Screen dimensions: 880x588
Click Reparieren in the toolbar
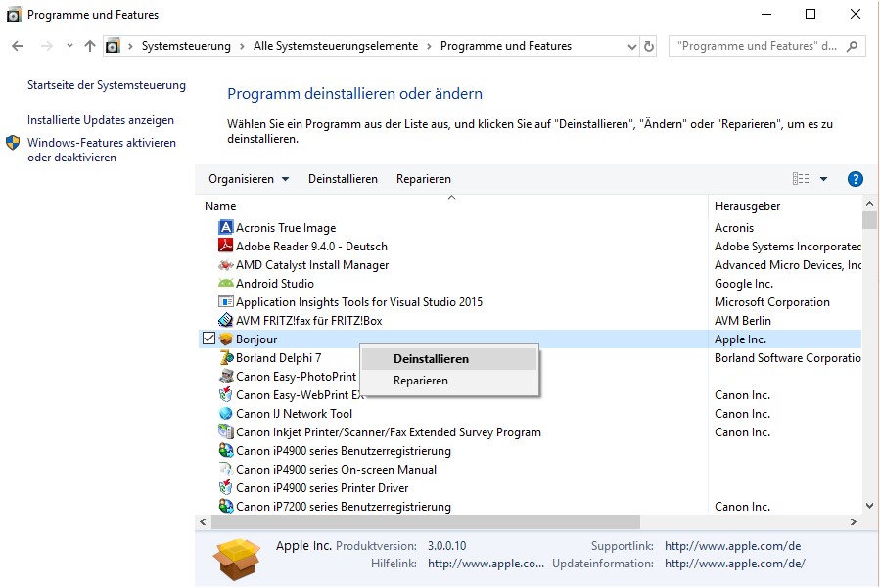(x=424, y=179)
